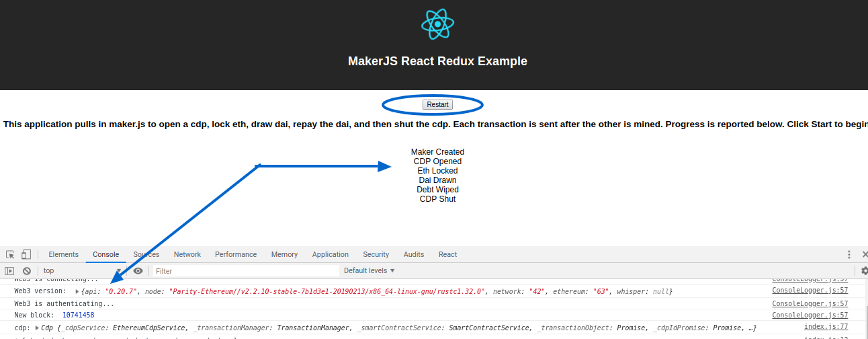Toggle the device toolbar icon
This screenshot has width=868, height=339.
point(26,254)
